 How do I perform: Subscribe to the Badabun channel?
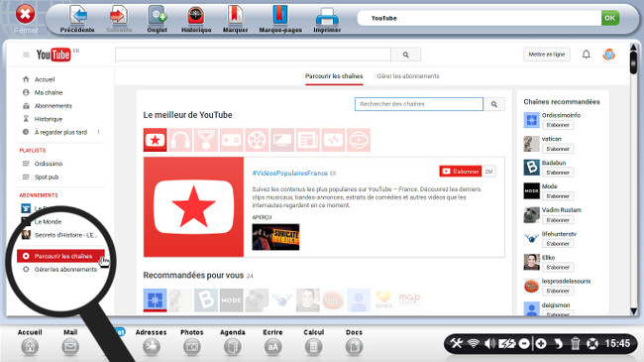click(558, 173)
